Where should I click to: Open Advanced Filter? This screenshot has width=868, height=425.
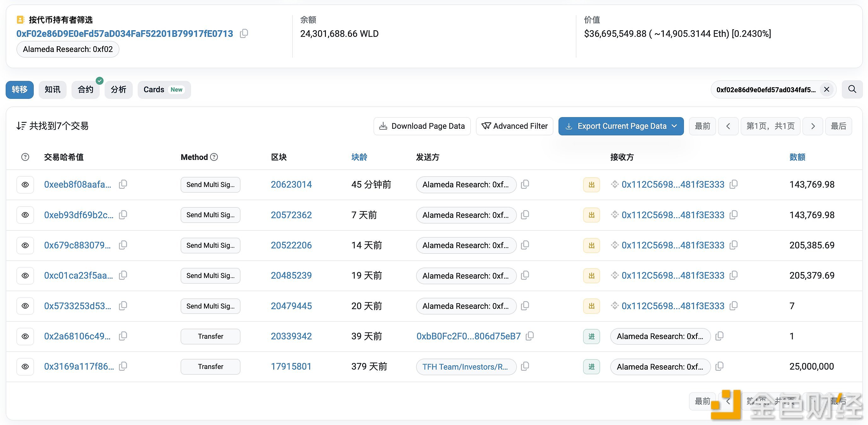(515, 126)
